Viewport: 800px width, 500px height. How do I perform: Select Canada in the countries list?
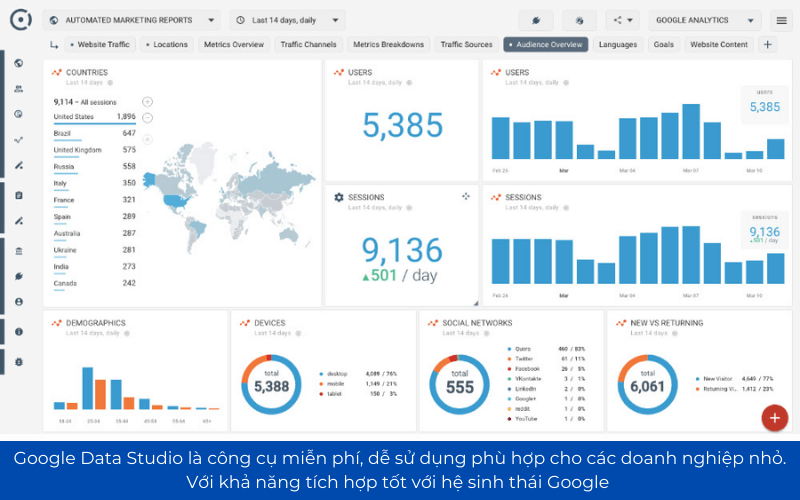click(94, 284)
